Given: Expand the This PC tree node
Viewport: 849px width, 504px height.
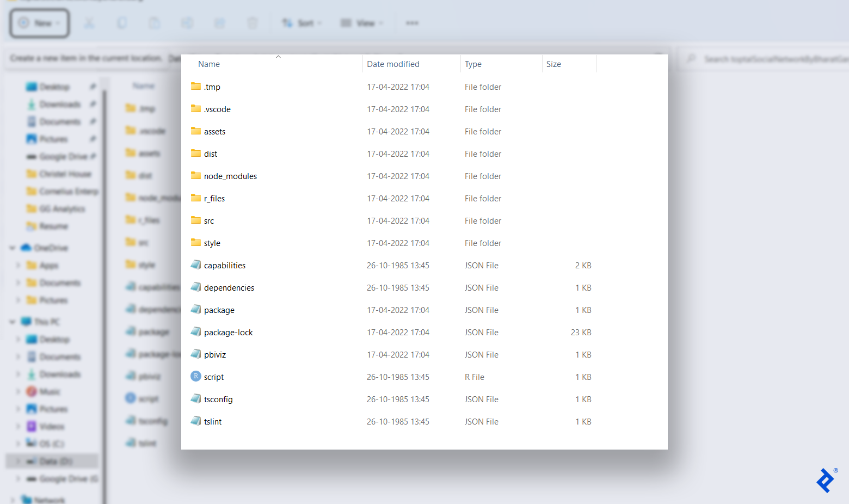Looking at the screenshot, I should pos(12,321).
